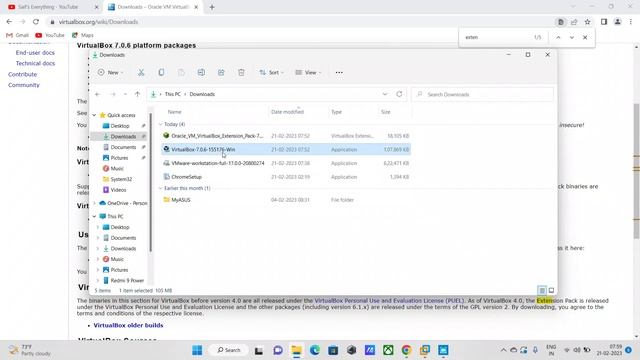
Task: Select VirtualBox-7.0.6-155176-Win file
Action: coord(286,149)
